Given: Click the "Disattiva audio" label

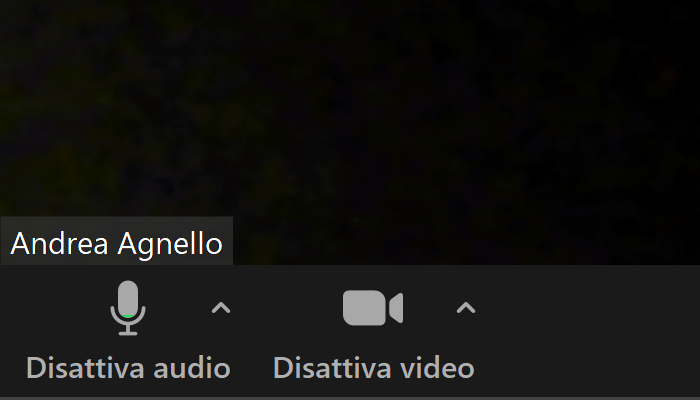Looking at the screenshot, I should point(128,368).
